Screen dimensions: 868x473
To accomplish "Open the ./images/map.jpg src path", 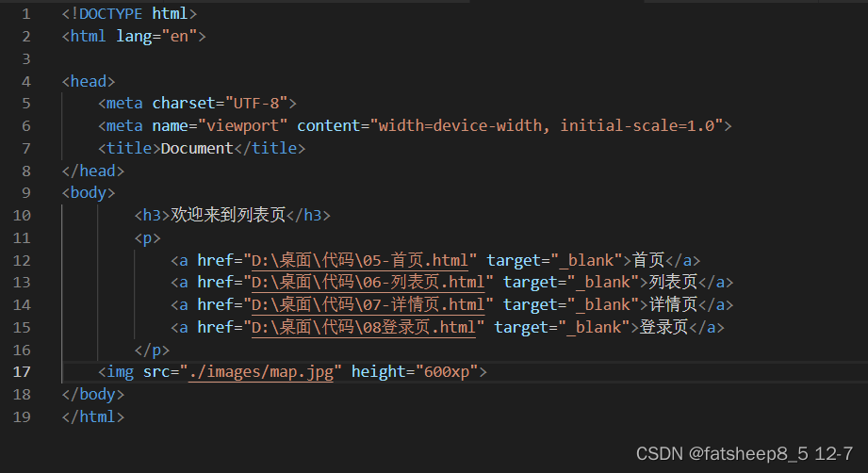I will (x=261, y=372).
